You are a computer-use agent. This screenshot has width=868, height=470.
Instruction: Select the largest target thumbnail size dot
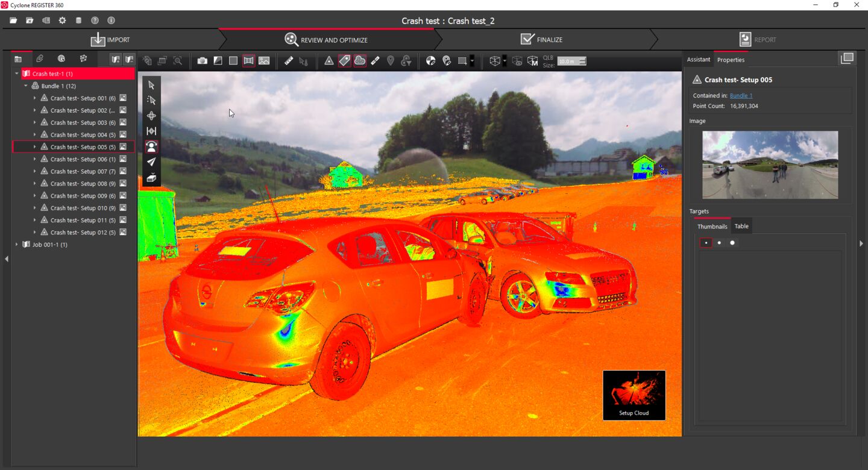[x=732, y=243]
